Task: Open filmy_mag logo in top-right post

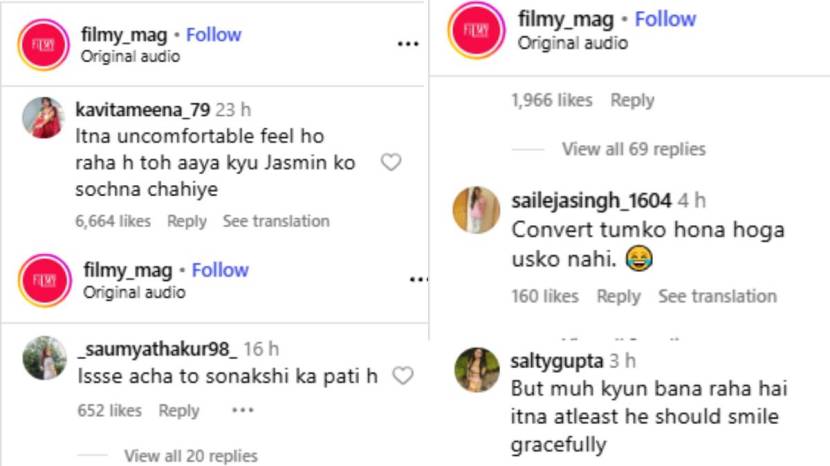Action: tap(477, 30)
